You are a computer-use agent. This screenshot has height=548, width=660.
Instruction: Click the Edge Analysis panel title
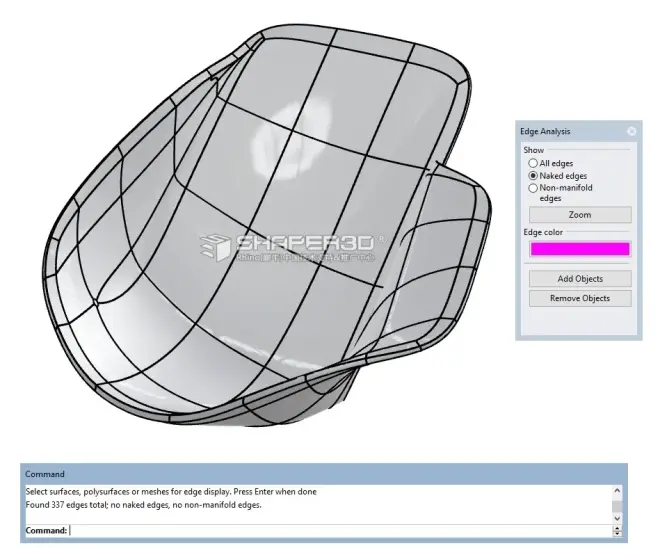(545, 131)
